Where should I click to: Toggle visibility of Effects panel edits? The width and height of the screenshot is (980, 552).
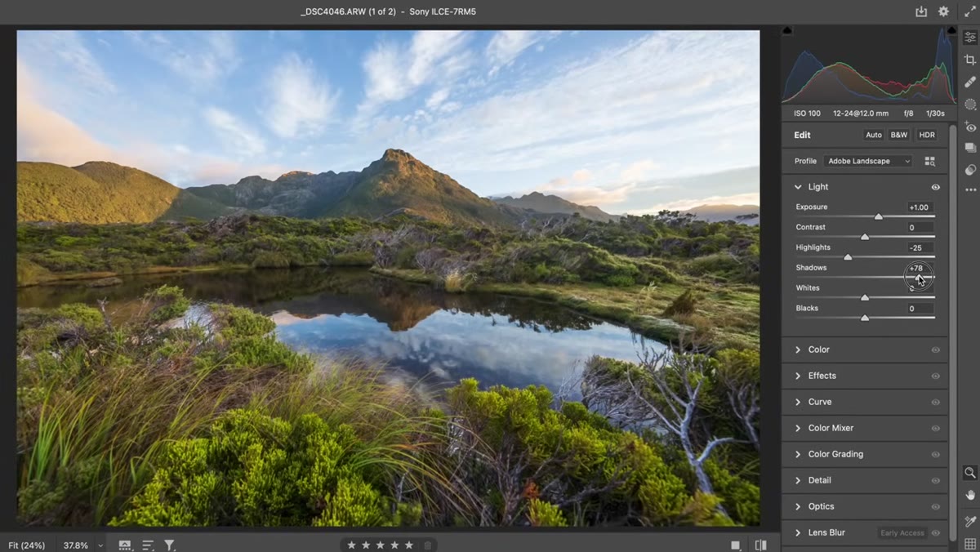(x=936, y=376)
